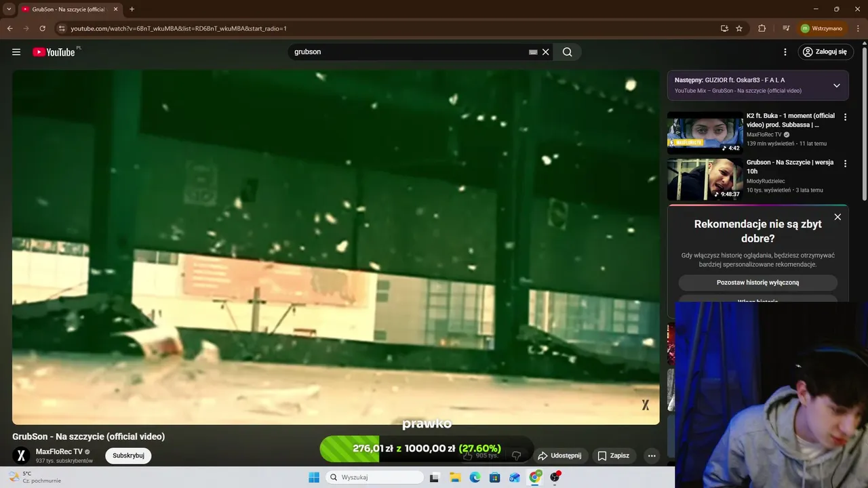Click 'Pozostaw historię wyłączoną' button

coord(757,283)
